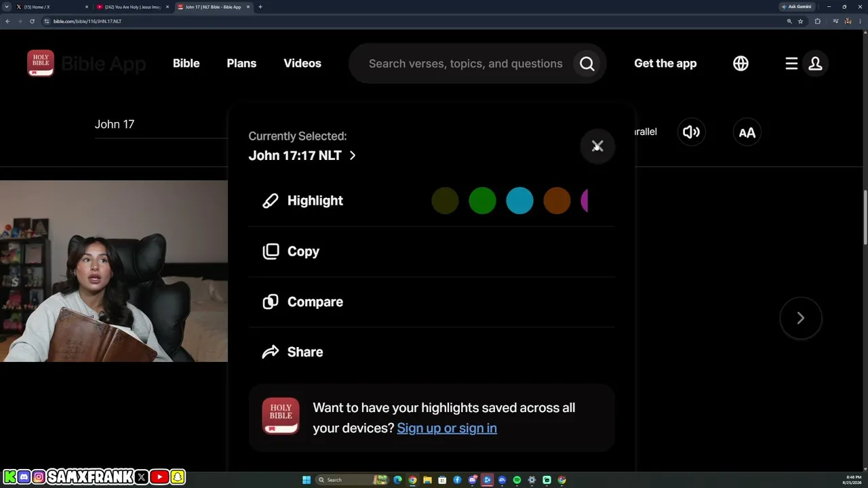The image size is (868, 488).
Task: Close the YouTube tab
Action: (x=167, y=7)
